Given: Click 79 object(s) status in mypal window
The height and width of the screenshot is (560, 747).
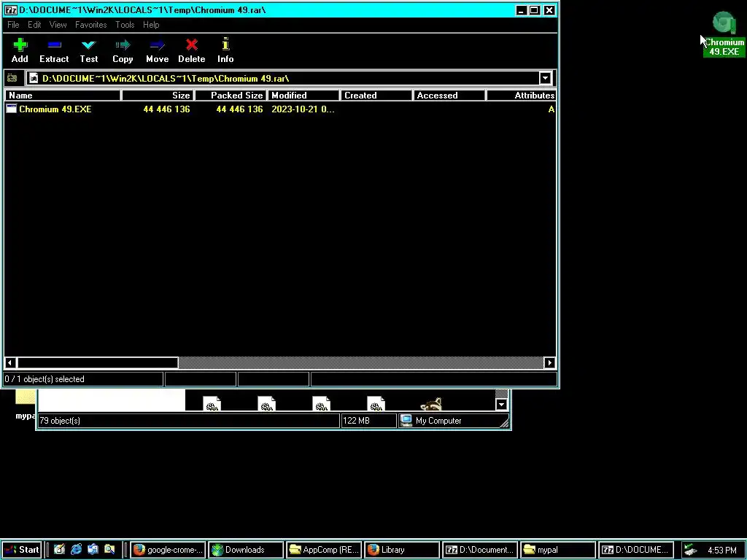Looking at the screenshot, I should (189, 421).
